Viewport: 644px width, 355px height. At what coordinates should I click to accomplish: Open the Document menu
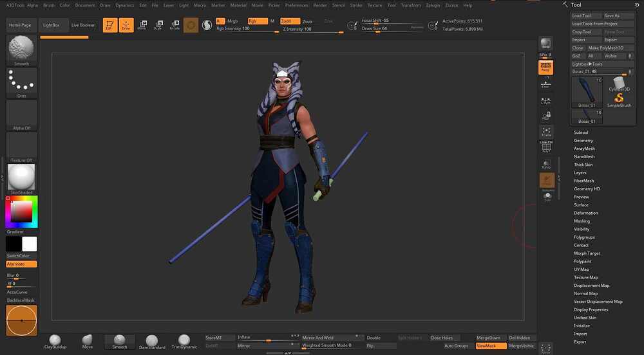[x=84, y=5]
